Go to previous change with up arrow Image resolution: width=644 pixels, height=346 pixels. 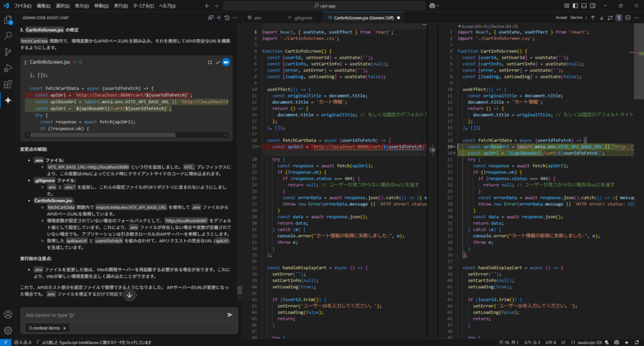click(x=592, y=18)
